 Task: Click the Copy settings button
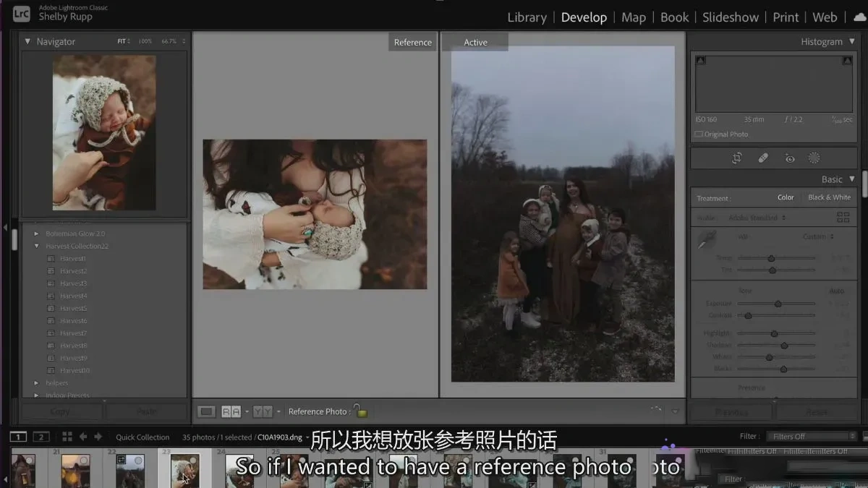[61, 411]
